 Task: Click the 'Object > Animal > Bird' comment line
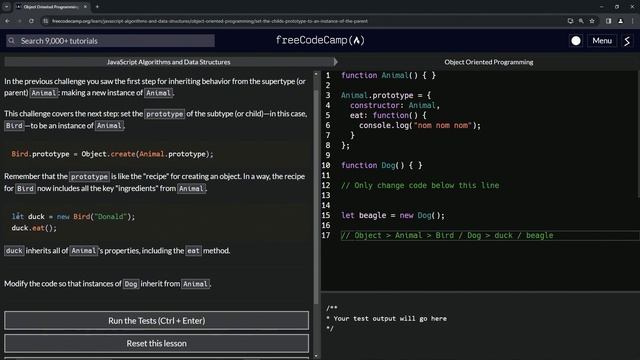point(447,236)
